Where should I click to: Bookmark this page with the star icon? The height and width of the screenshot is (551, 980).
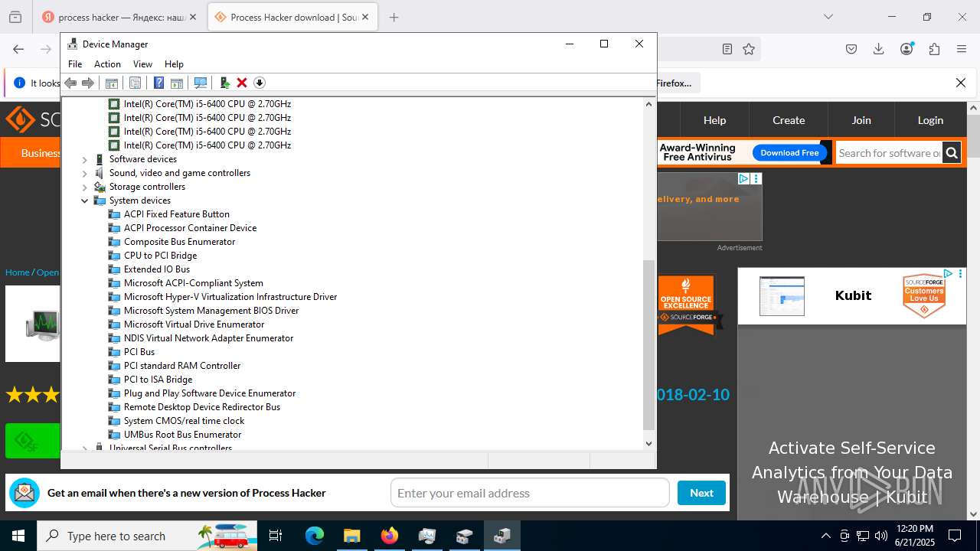[749, 49]
